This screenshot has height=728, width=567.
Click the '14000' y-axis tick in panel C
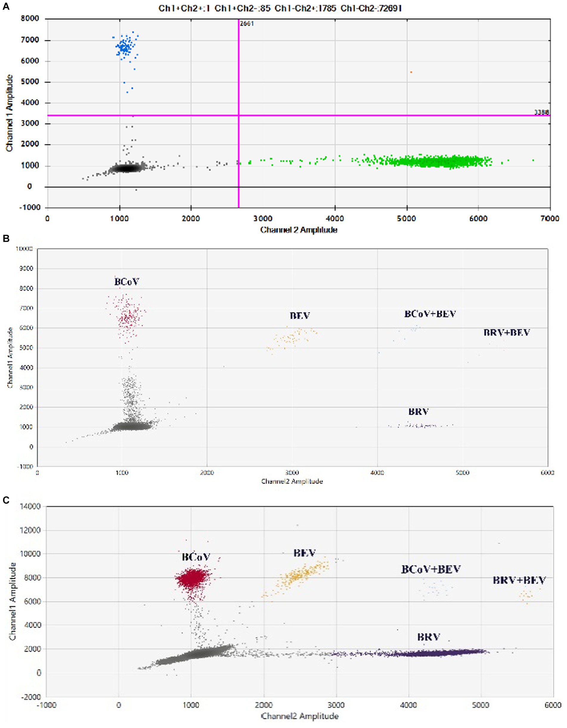[x=31, y=507]
